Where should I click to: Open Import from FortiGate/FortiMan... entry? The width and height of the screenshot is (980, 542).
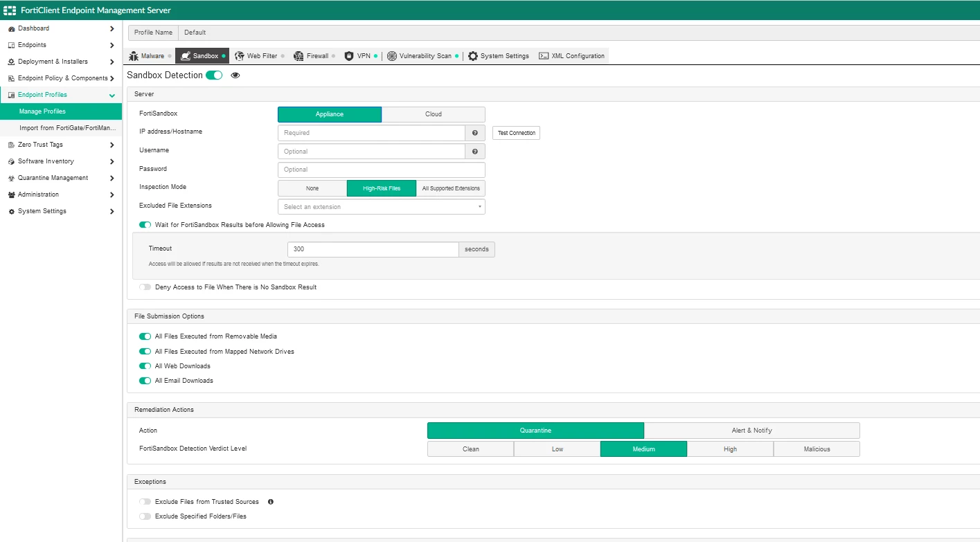tap(61, 128)
